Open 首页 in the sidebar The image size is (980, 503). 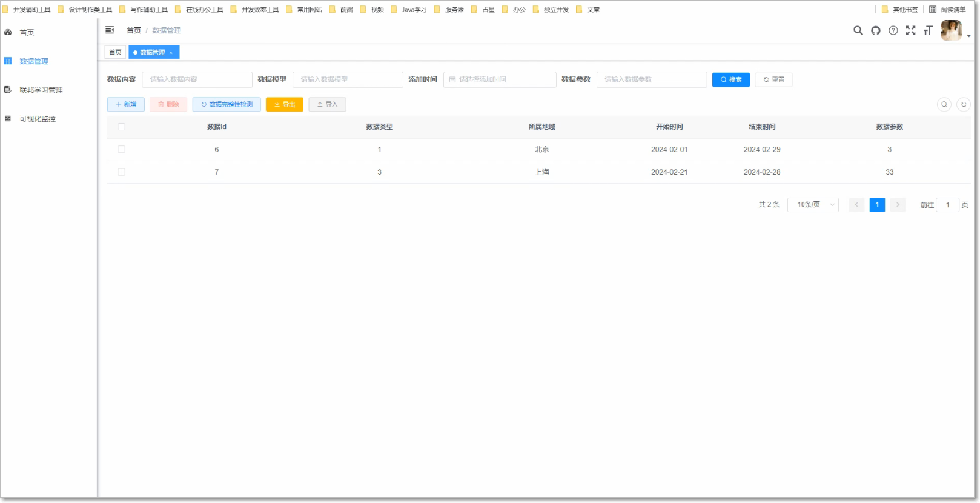click(27, 32)
